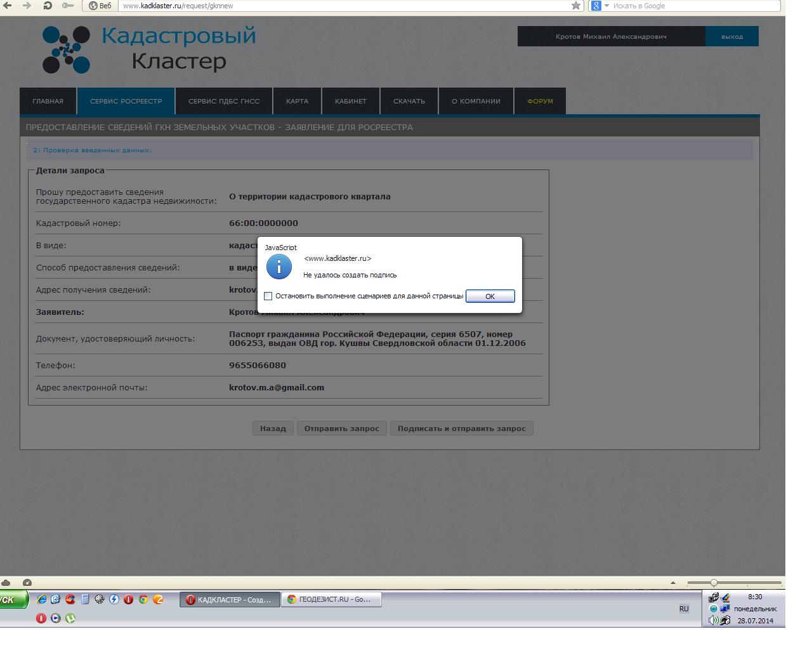Click the password key icon in toolbar
Image resolution: width=812 pixels, height=650 pixels.
67,6
